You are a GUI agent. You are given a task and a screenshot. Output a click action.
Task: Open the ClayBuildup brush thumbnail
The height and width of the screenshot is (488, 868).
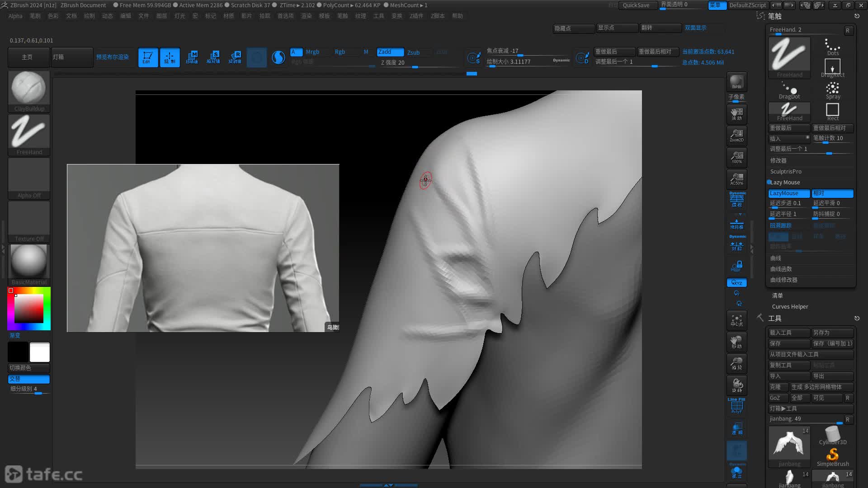pos(29,91)
